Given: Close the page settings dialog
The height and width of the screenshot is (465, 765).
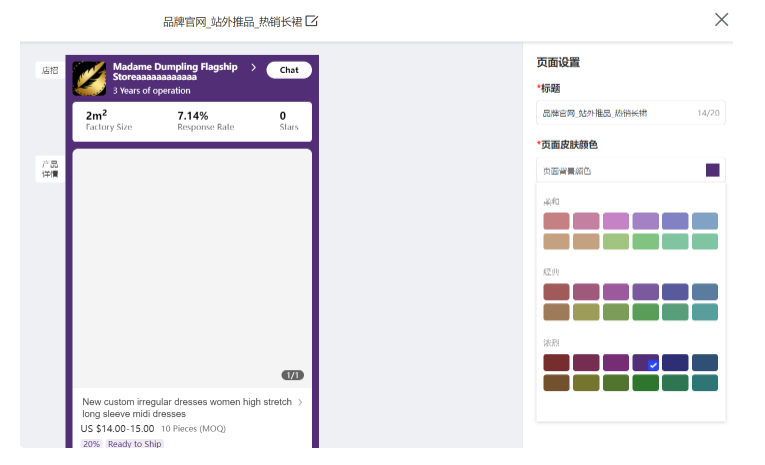Looking at the screenshot, I should 721,19.
